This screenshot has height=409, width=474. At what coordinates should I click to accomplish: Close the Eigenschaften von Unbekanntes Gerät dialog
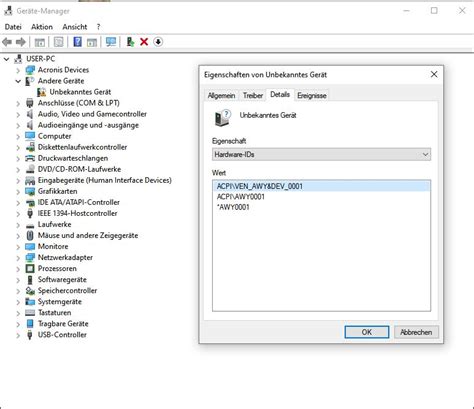click(x=434, y=74)
